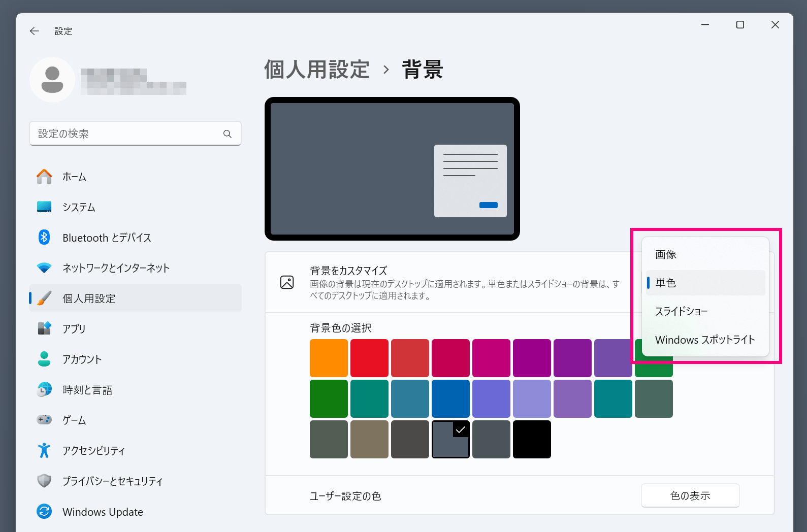Click the game controller icon

pyautogui.click(x=44, y=420)
